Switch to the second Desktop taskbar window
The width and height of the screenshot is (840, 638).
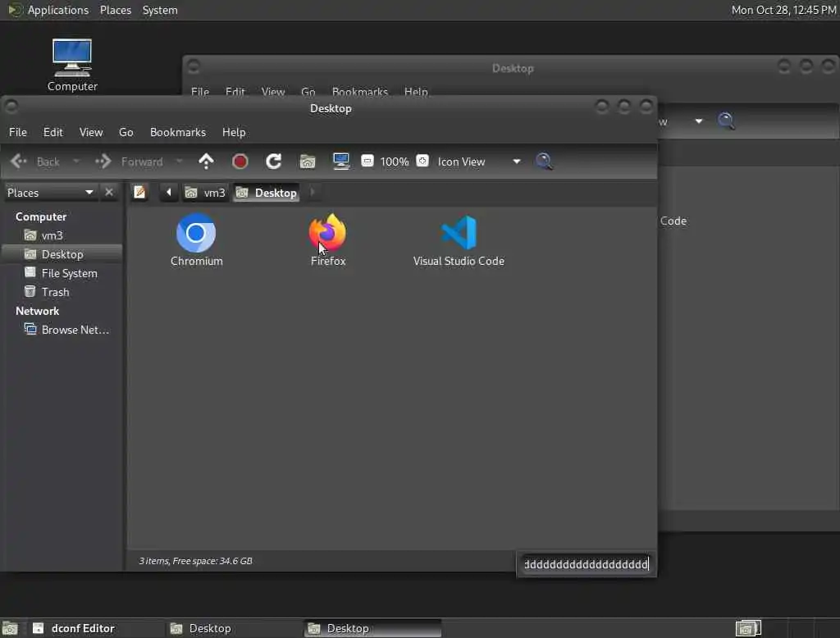click(x=372, y=628)
